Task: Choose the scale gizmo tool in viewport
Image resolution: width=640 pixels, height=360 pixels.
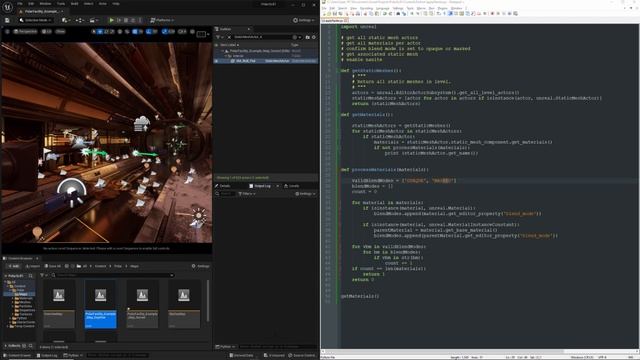Action: (x=112, y=31)
